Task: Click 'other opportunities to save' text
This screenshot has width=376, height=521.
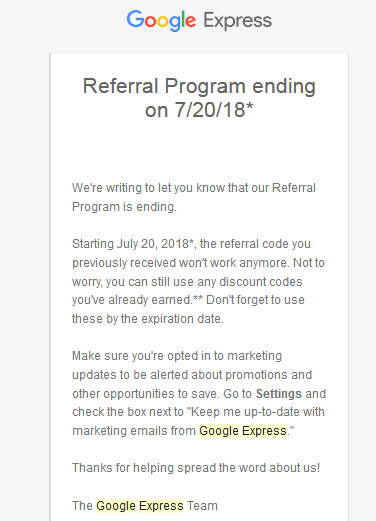Action: point(146,394)
